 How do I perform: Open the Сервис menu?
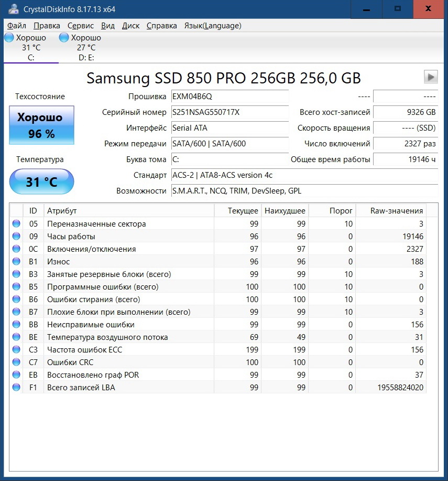click(x=81, y=26)
